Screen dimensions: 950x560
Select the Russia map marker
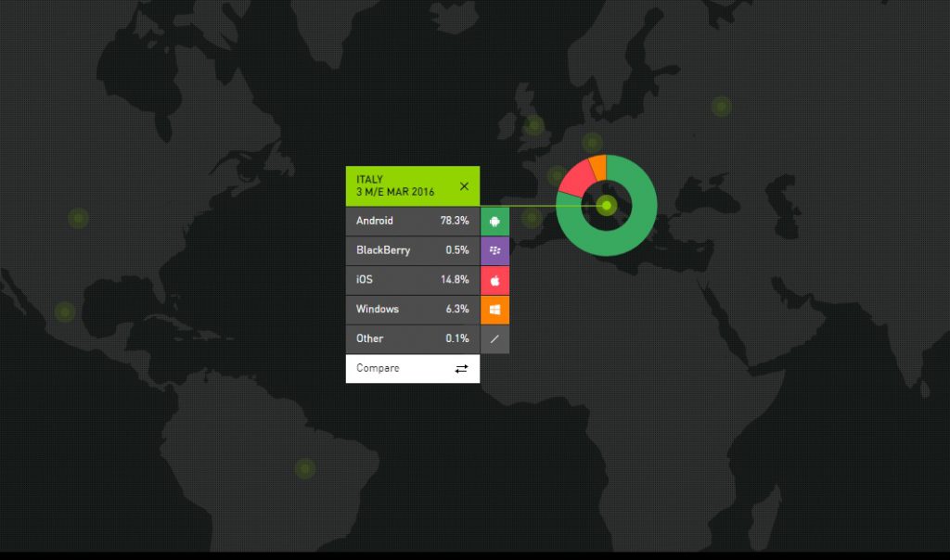point(721,108)
